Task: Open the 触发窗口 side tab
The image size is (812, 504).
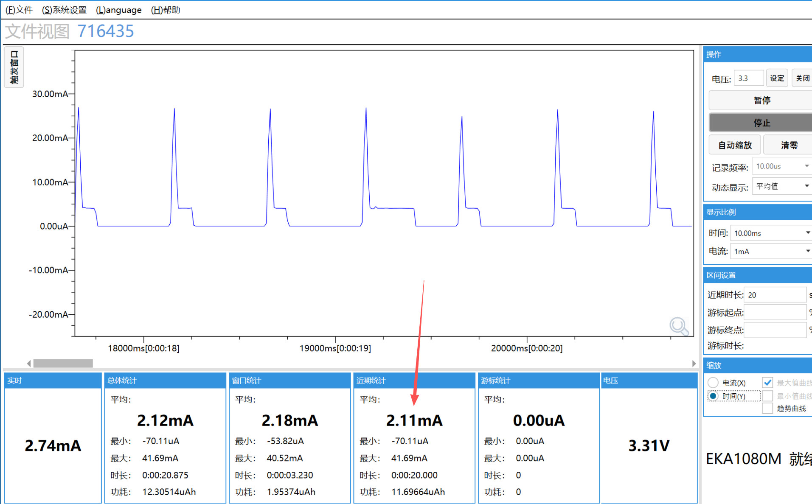Action: [14, 67]
